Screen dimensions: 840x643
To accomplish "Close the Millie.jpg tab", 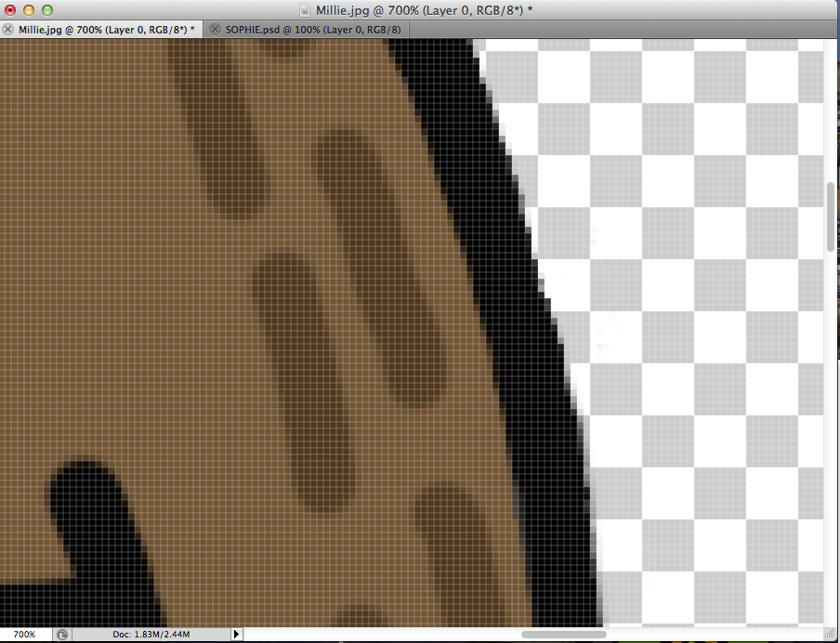I will click(x=7, y=30).
